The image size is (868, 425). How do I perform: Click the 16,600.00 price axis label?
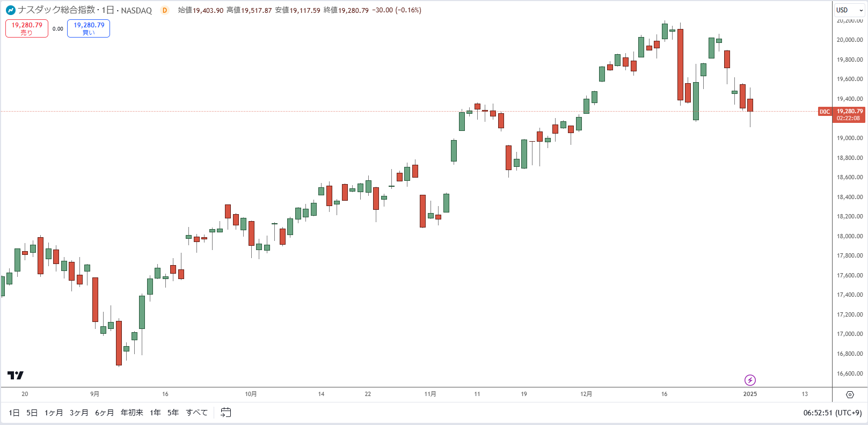850,373
